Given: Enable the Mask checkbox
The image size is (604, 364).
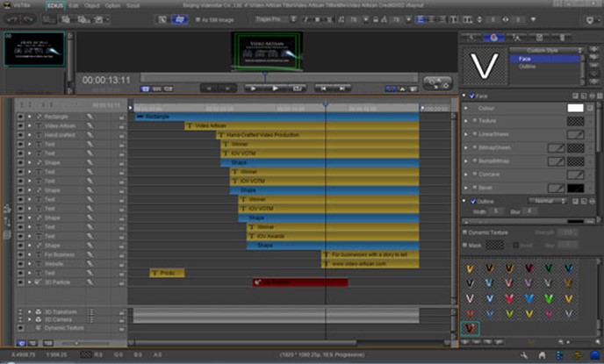Looking at the screenshot, I should pos(465,245).
